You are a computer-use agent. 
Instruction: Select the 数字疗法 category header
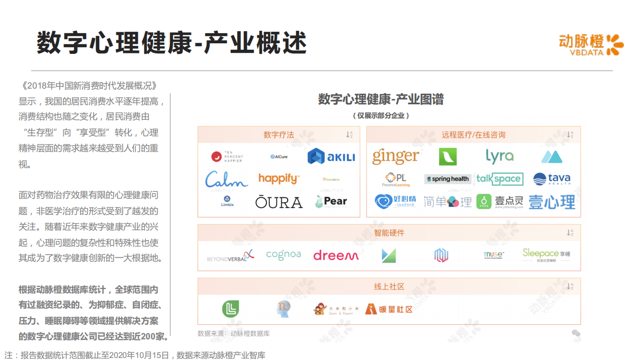(279, 134)
